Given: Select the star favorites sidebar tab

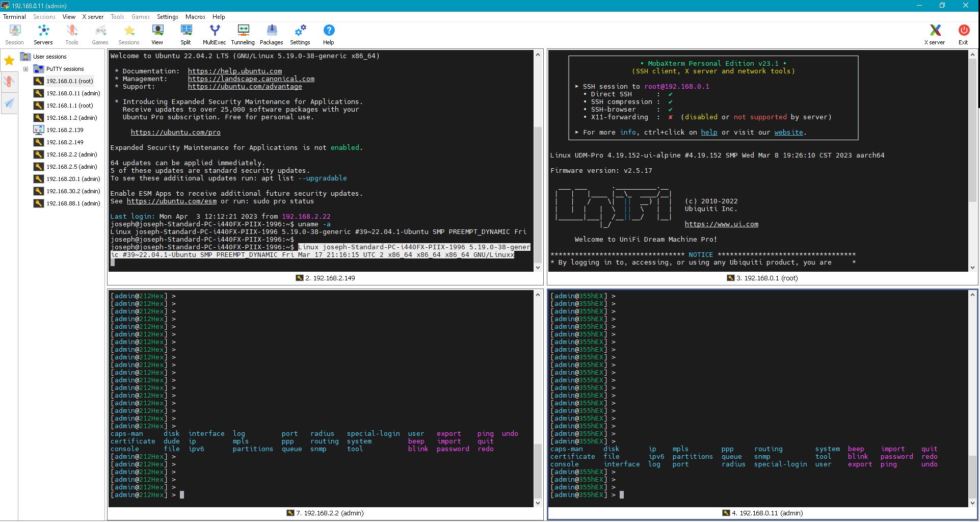Looking at the screenshot, I should click(x=9, y=61).
